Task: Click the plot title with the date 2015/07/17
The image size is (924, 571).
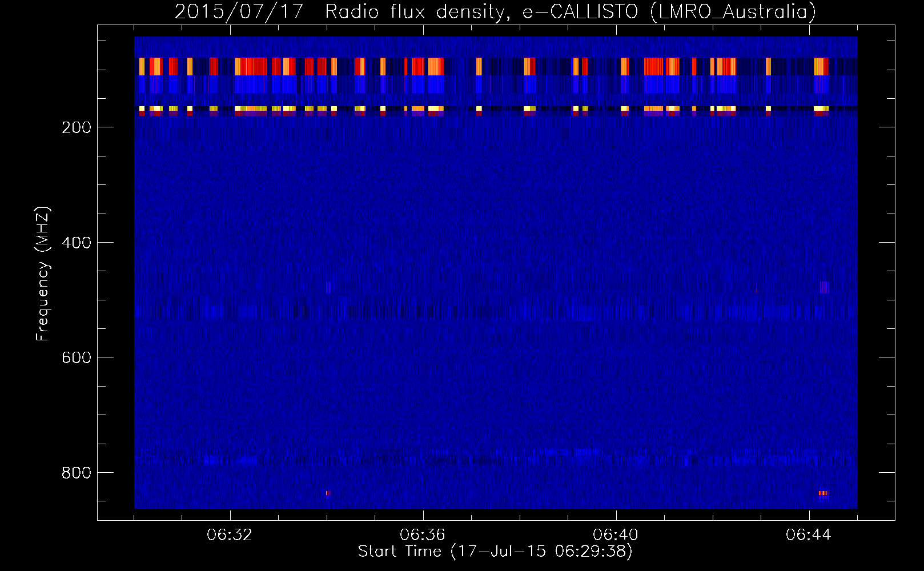Action: tap(495, 11)
